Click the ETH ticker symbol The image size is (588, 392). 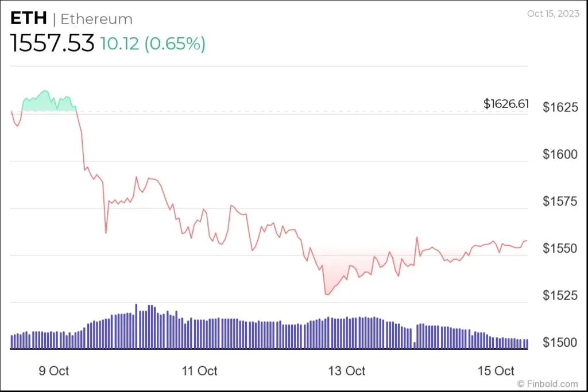[x=28, y=19]
